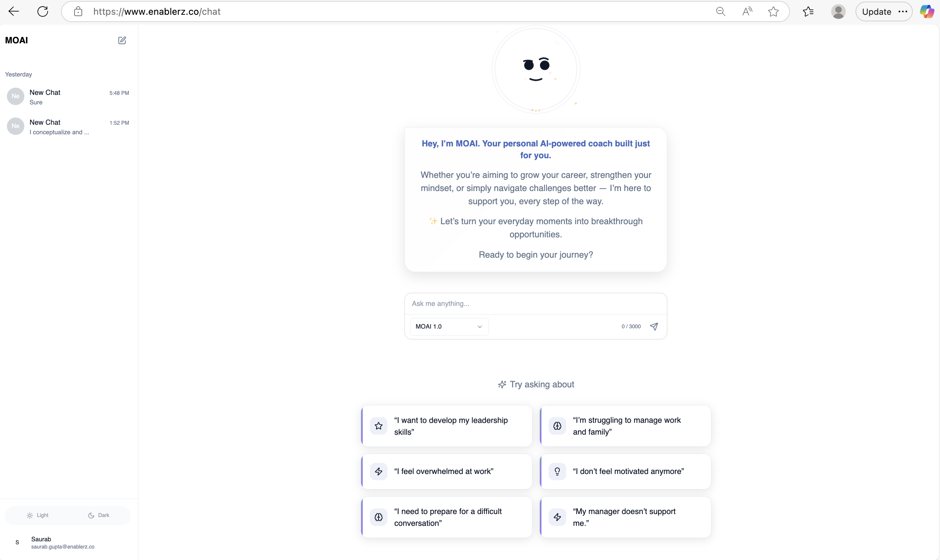940x560 pixels.
Task: Click the zoom magnifier icon in address bar
Action: (x=720, y=12)
